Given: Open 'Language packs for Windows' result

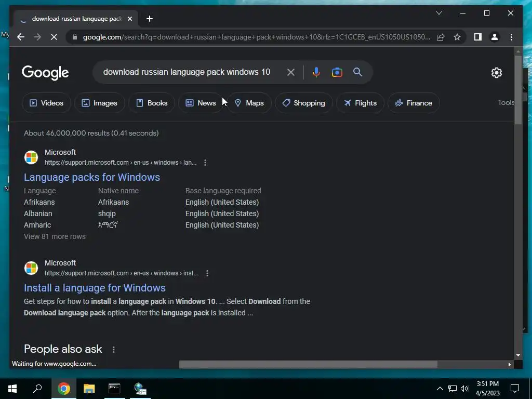Looking at the screenshot, I should click(x=92, y=177).
